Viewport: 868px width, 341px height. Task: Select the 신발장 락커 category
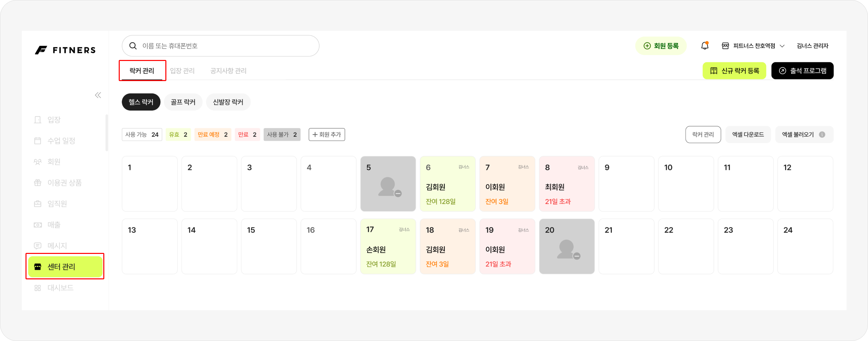(x=228, y=102)
